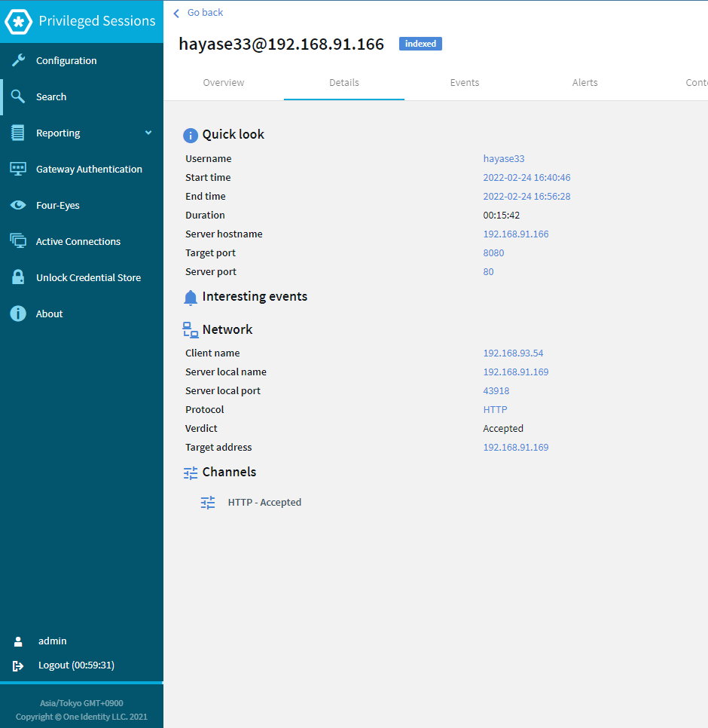Click the Active Connections screens icon
The image size is (708, 728).
[18, 241]
